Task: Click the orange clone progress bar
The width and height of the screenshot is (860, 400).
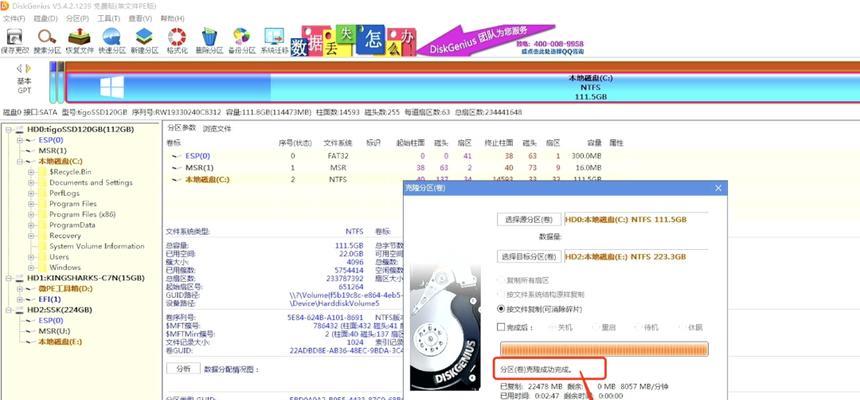Action: (604, 349)
